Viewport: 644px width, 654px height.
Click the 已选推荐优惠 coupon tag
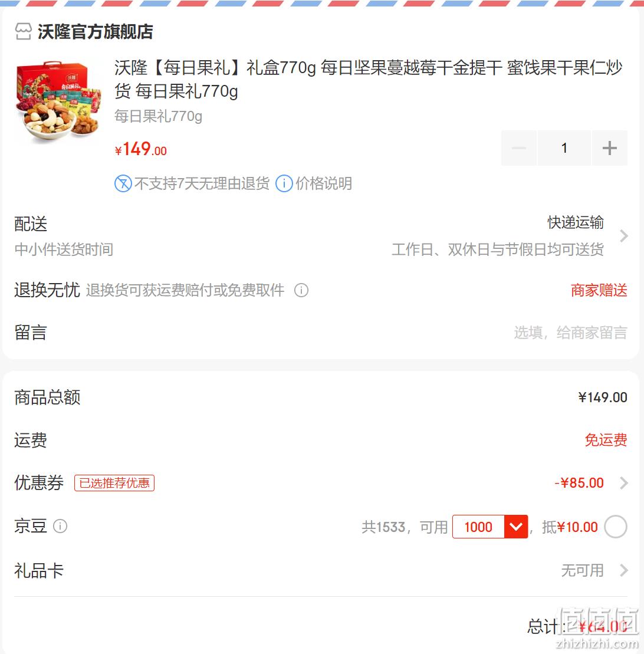(x=114, y=483)
